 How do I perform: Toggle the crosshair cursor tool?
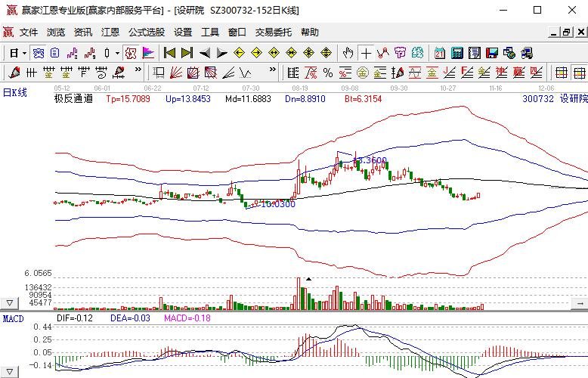pos(366,53)
